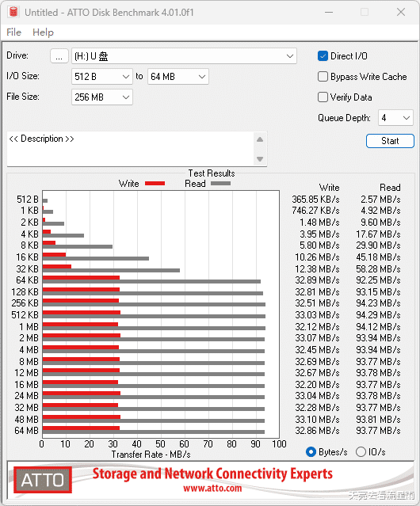Screen dimensions: 420x506
Task: Expand the Drive selection dropdown
Action: [x=184, y=56]
